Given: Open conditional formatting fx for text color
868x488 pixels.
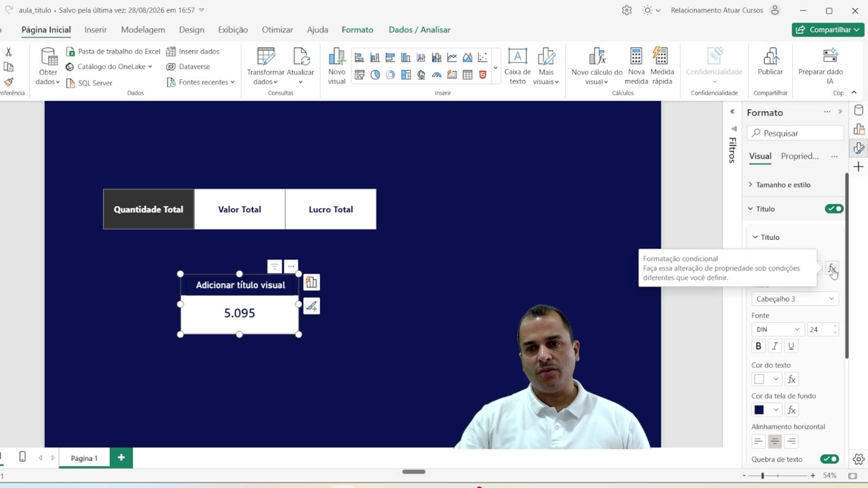Looking at the screenshot, I should coord(791,379).
